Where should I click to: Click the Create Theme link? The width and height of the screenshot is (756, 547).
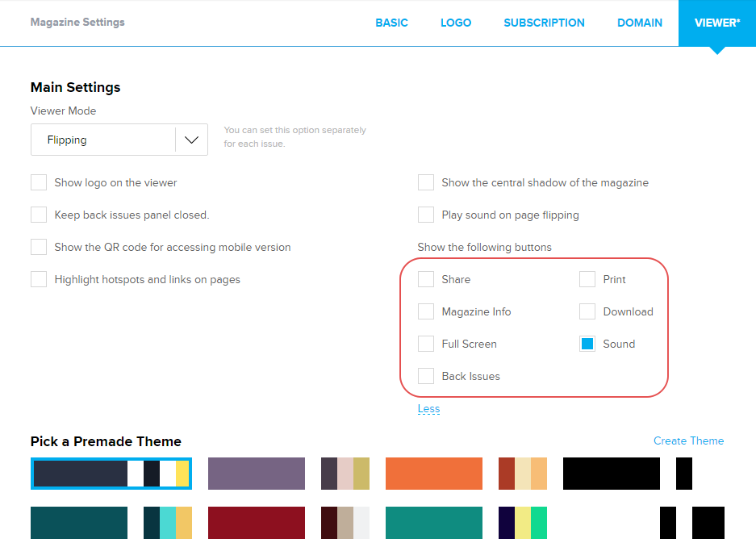coord(688,441)
